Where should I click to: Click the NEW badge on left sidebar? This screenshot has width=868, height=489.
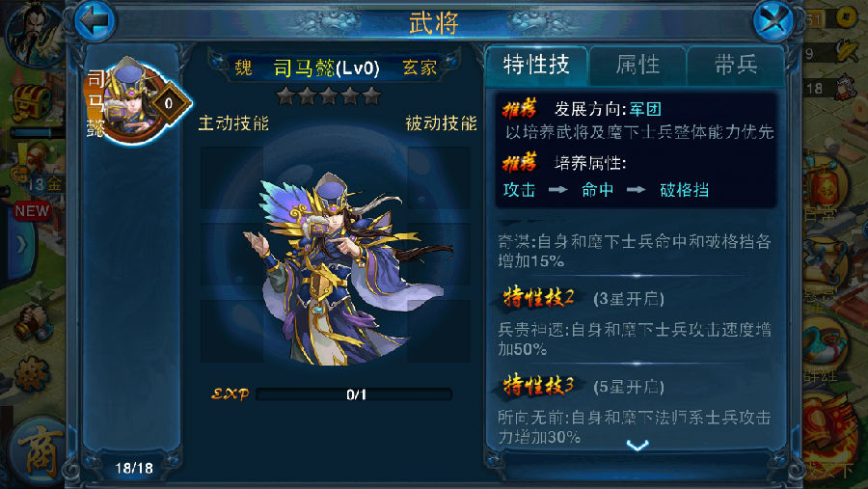pyautogui.click(x=32, y=211)
